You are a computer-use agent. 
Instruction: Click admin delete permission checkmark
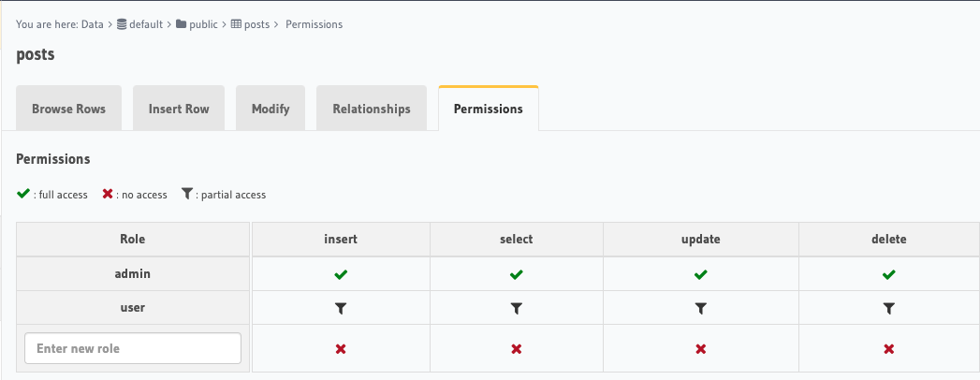pyautogui.click(x=889, y=275)
